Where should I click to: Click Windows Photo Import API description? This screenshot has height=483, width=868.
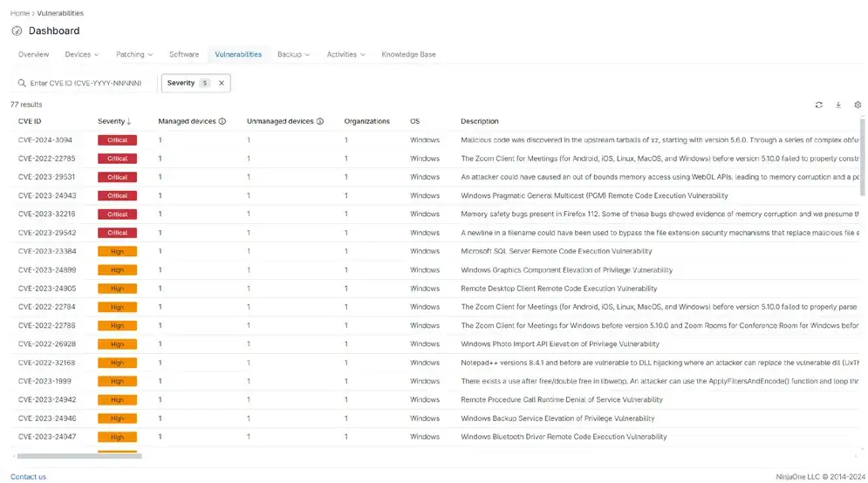(x=560, y=344)
